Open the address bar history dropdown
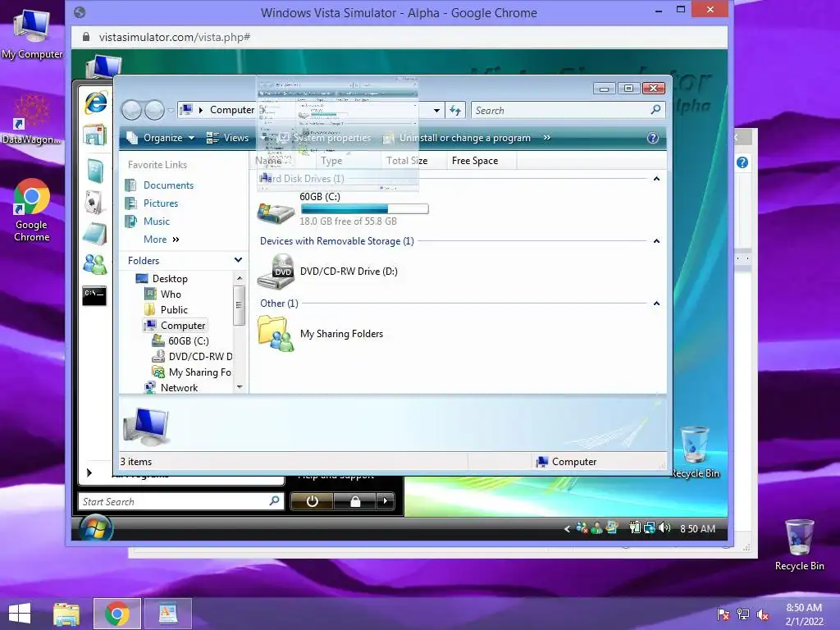Image resolution: width=840 pixels, height=630 pixels. coord(436,111)
